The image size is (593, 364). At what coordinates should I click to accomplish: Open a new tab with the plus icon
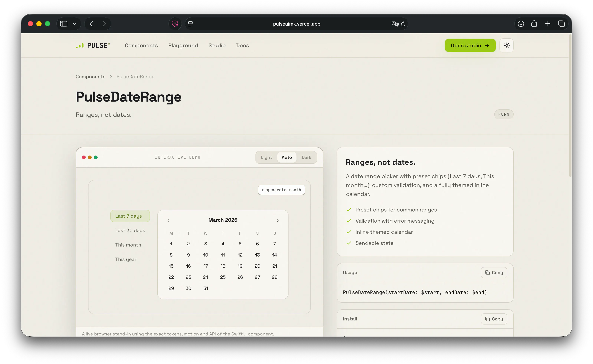point(548,24)
